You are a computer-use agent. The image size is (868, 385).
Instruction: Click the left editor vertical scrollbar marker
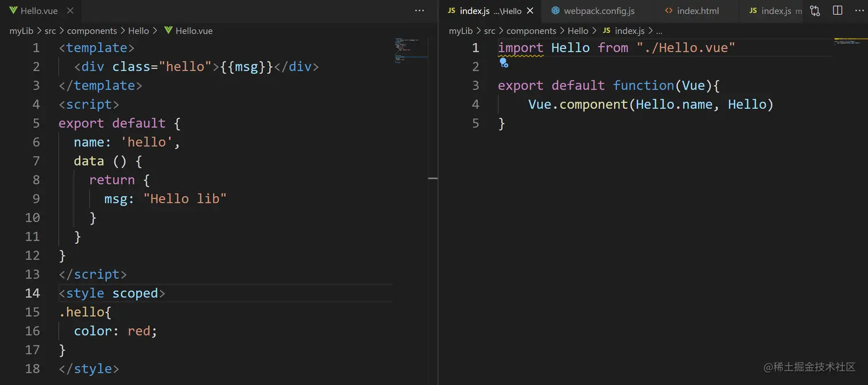(433, 178)
